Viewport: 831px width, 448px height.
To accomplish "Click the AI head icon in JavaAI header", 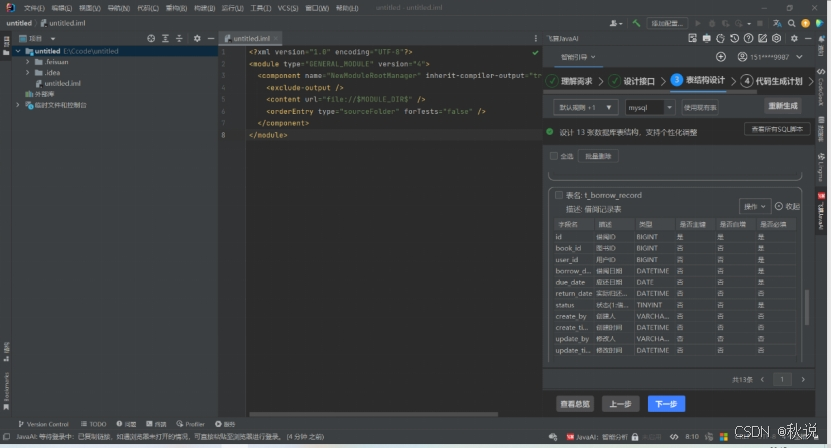I will point(720,38).
